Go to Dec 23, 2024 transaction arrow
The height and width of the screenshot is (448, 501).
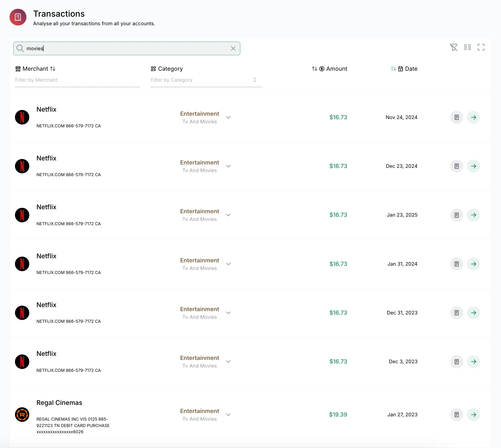(x=473, y=166)
